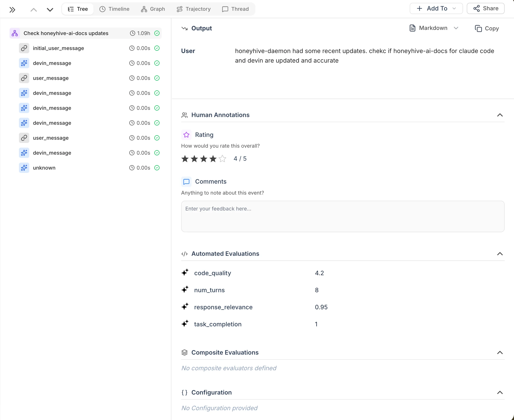The image size is (514, 420).
Task: Click the response_relevance sparkle icon
Action: [x=185, y=306]
